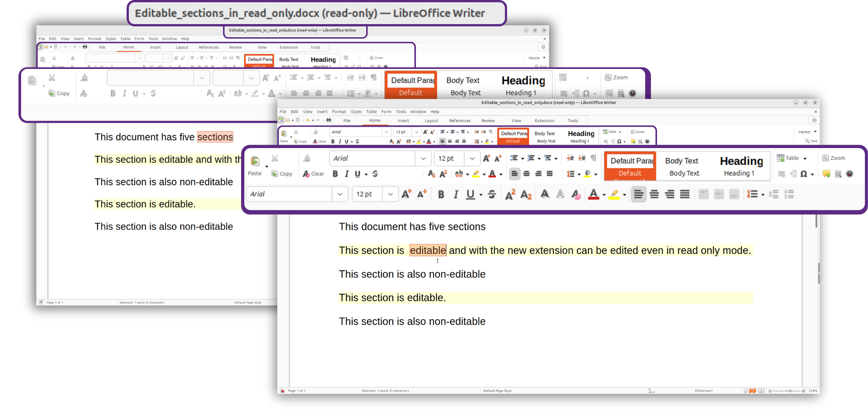Click the 228% zoom value in front window status bar
The image size is (868, 414).
pyautogui.click(x=813, y=391)
